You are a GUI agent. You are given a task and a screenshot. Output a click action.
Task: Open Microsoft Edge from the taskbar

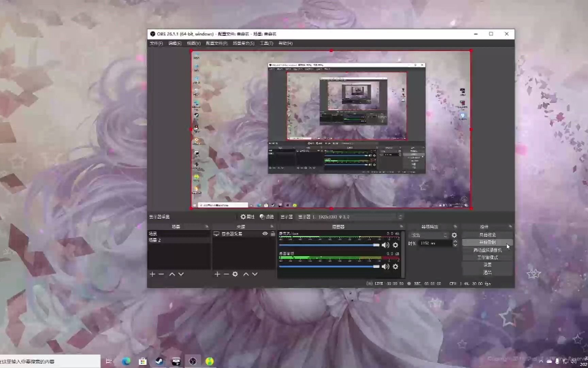126,361
